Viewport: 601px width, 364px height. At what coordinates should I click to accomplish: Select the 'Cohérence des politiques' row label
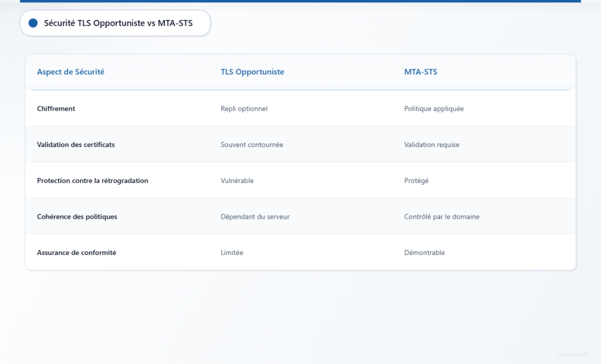77,216
